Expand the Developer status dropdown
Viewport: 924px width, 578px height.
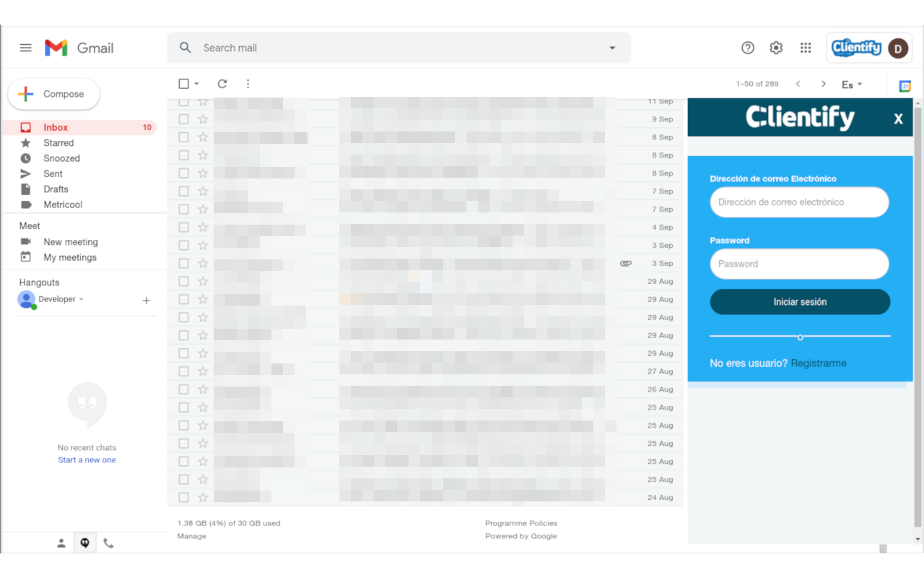(x=81, y=299)
